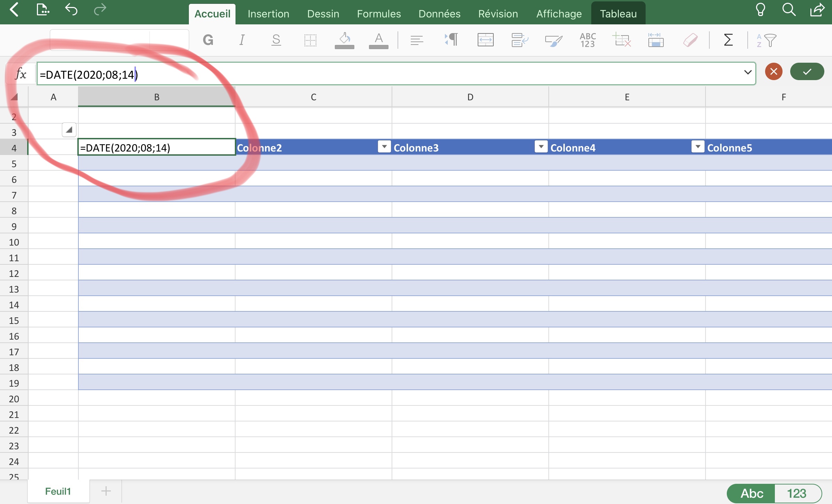This screenshot has height=504, width=832.
Task: Click the undo arrow icon
Action: point(71,10)
